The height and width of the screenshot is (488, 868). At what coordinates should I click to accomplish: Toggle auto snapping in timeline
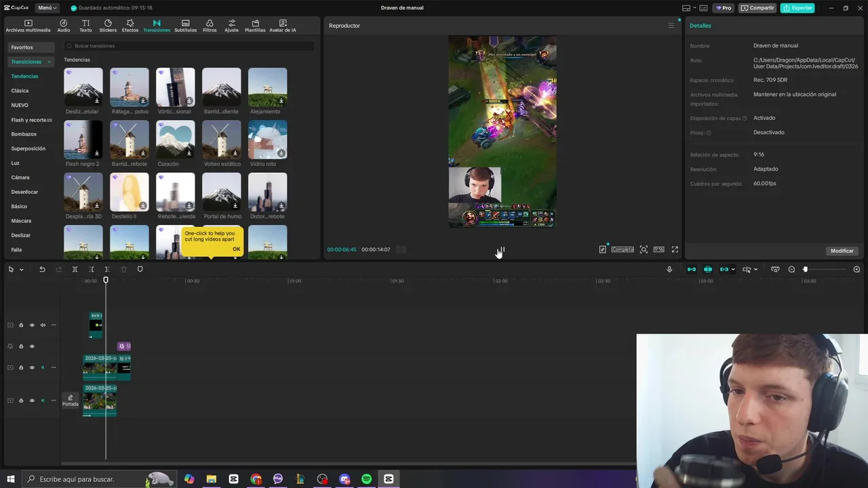pos(707,269)
